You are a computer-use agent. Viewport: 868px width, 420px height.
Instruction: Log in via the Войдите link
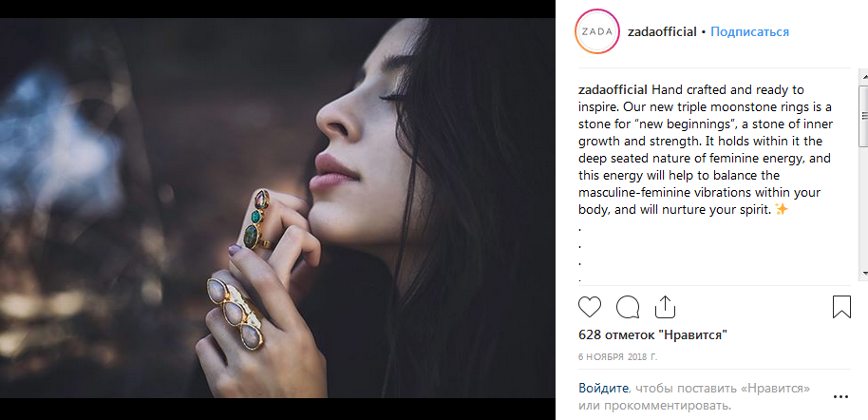point(603,389)
